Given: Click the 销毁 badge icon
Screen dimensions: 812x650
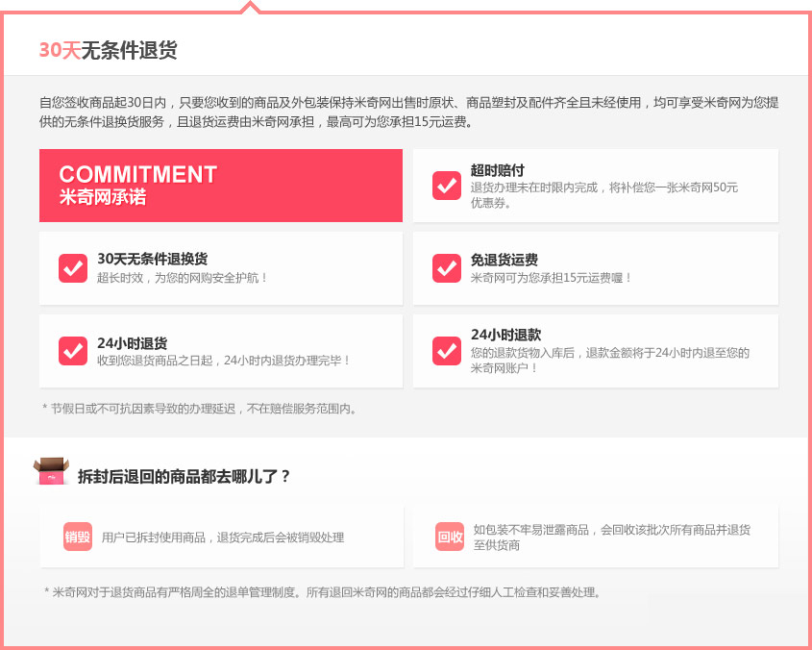Looking at the screenshot, I should (x=78, y=537).
